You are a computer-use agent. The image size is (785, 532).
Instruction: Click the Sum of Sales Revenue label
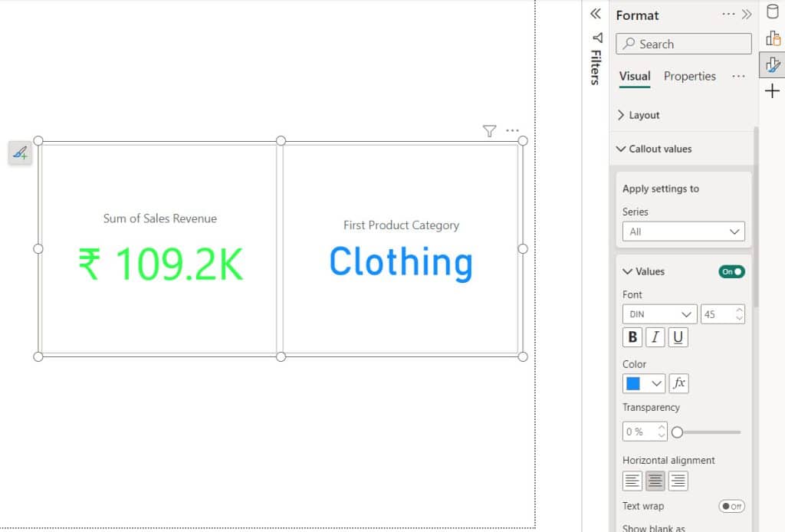[159, 218]
